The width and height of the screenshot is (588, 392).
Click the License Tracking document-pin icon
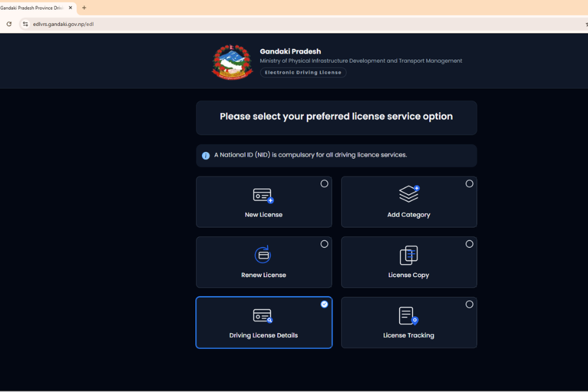click(408, 316)
